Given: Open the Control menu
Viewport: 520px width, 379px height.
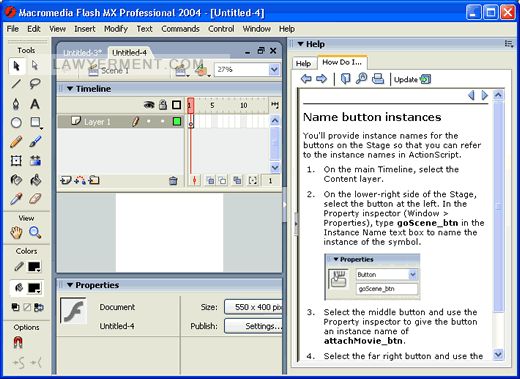Looking at the screenshot, I should tap(221, 29).
